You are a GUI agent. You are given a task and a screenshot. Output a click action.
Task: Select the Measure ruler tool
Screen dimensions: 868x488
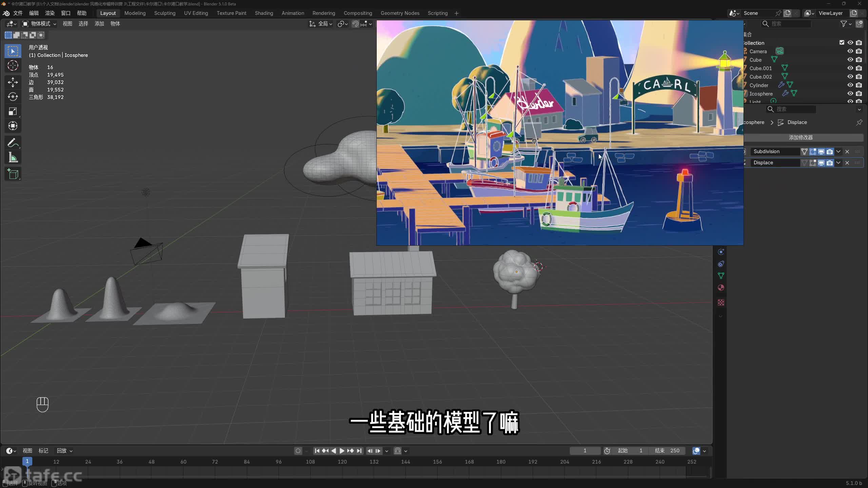pyautogui.click(x=13, y=158)
